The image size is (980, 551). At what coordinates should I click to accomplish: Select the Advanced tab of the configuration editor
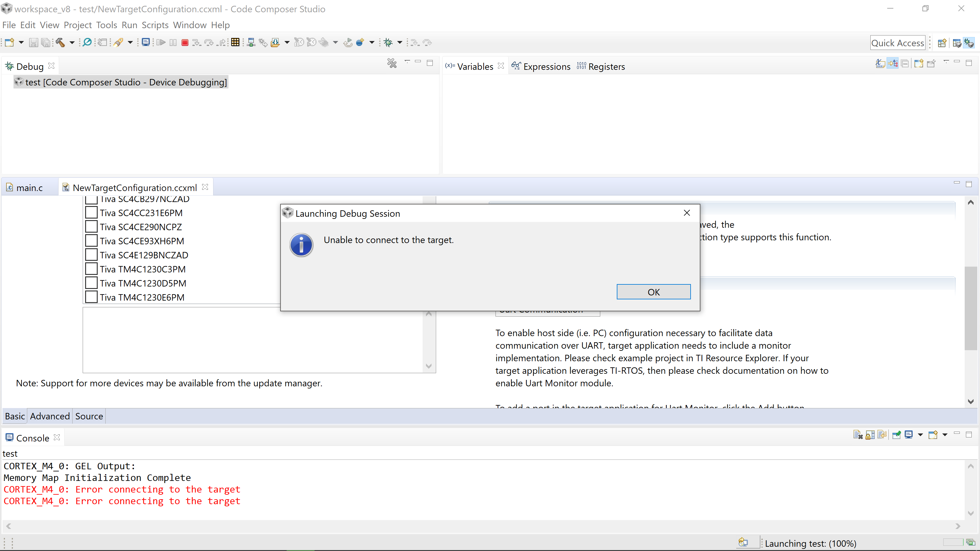tap(50, 416)
